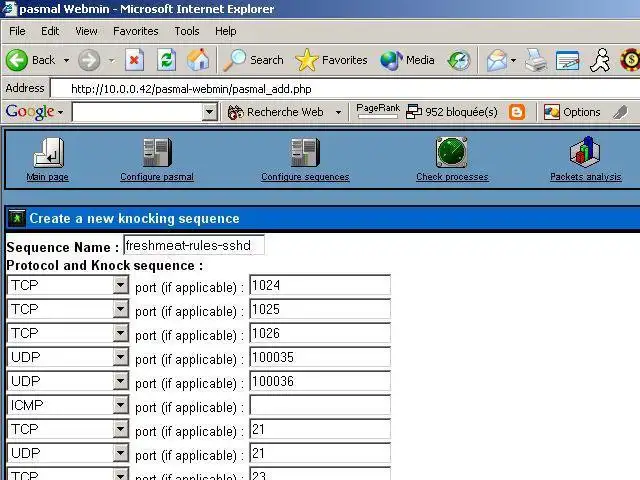Click the Google toolbar search input

click(x=138, y=111)
